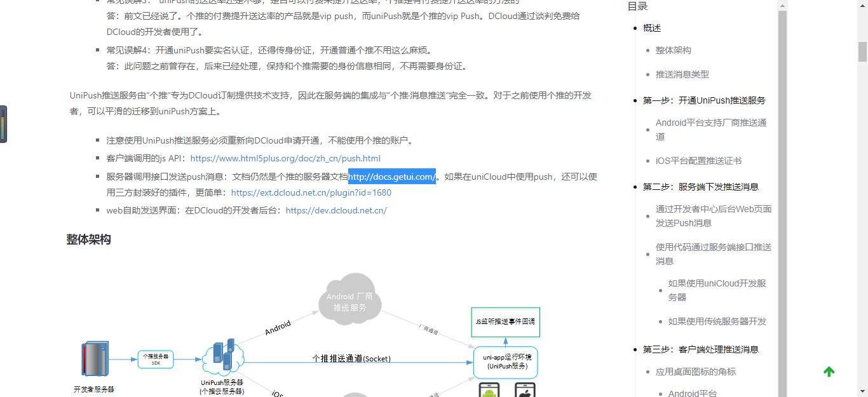Image resolution: width=868 pixels, height=397 pixels.
Task: Click the bullet text 注意使用UniPush推送服务必须重新向DCloud申请开通
Action: click(261, 140)
